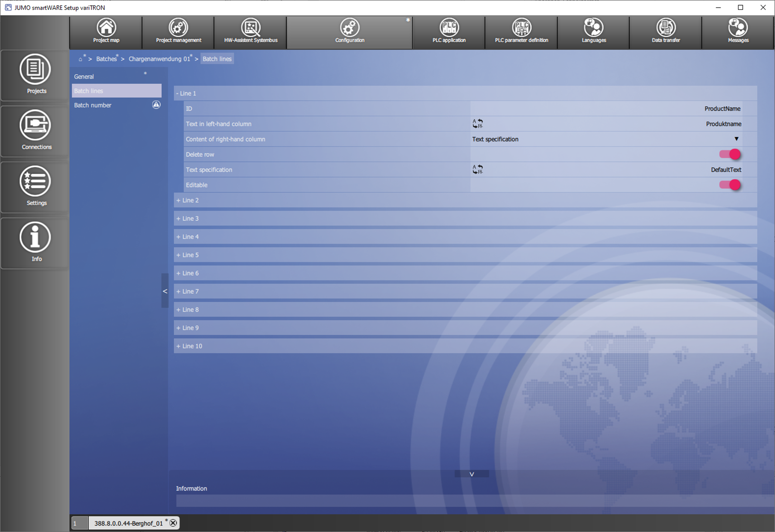775x532 pixels.
Task: Select General in the left panel
Action: tap(84, 77)
